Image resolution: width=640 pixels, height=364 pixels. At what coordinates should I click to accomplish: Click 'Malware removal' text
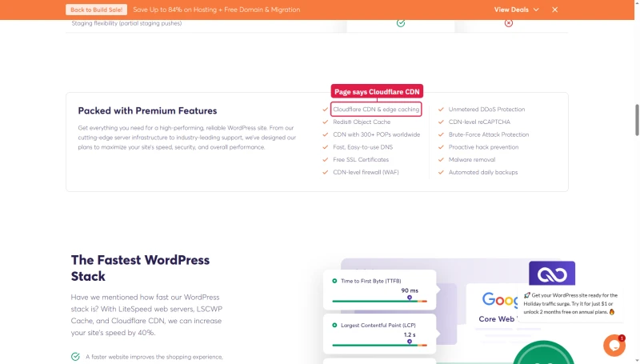[x=472, y=159]
